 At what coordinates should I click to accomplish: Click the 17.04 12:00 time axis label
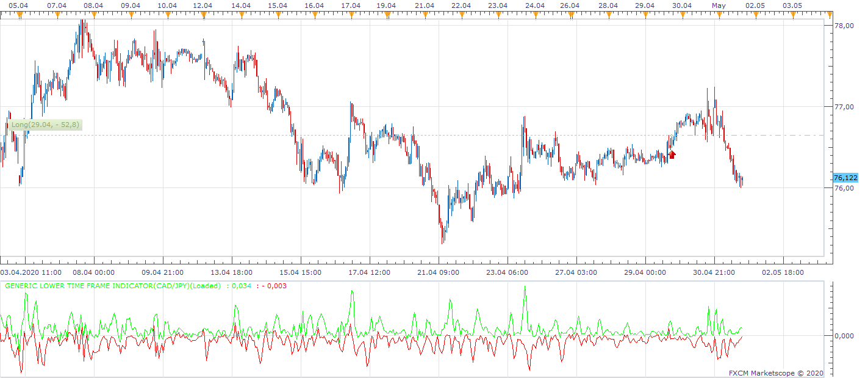point(370,272)
